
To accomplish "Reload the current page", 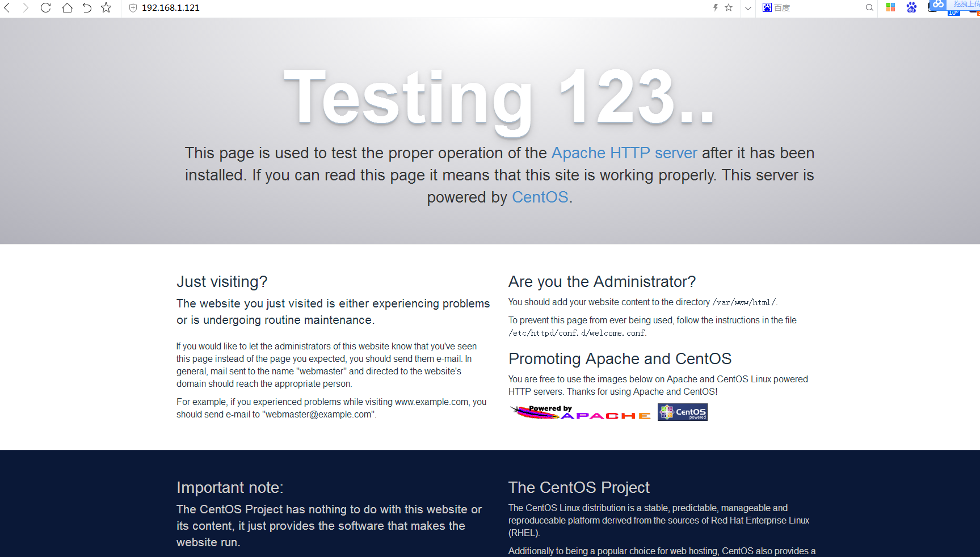I will pyautogui.click(x=46, y=8).
